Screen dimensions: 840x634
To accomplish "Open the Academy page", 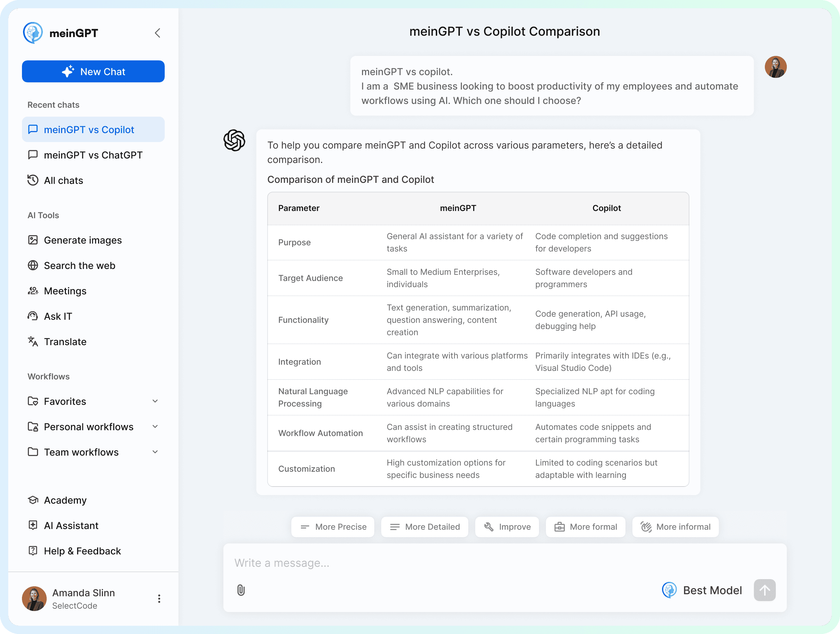I will point(93,500).
